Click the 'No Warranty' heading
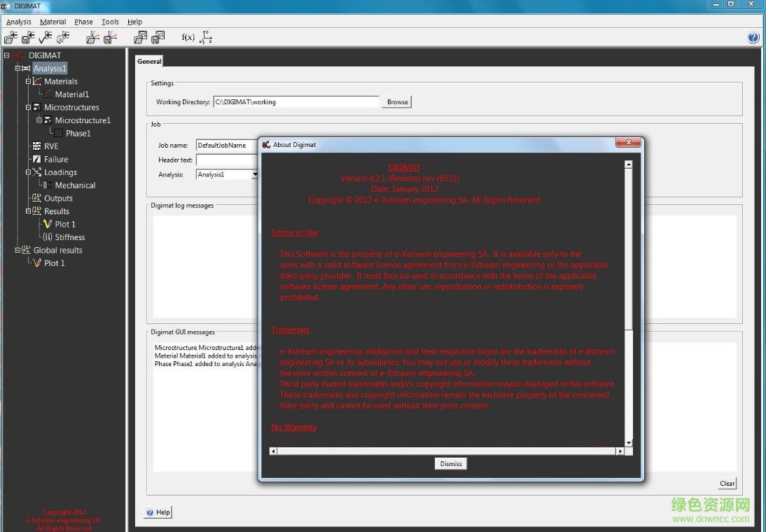Image resolution: width=766 pixels, height=532 pixels. pos(293,427)
